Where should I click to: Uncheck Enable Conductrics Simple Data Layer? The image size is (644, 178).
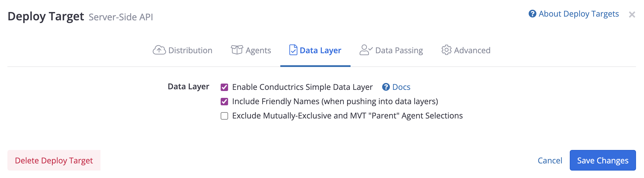(x=224, y=87)
